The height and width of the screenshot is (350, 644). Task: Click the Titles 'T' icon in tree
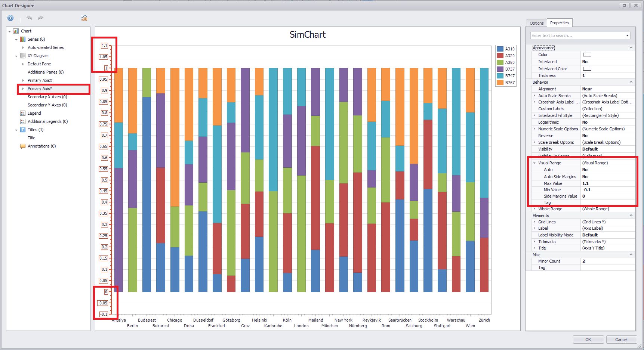(x=23, y=130)
